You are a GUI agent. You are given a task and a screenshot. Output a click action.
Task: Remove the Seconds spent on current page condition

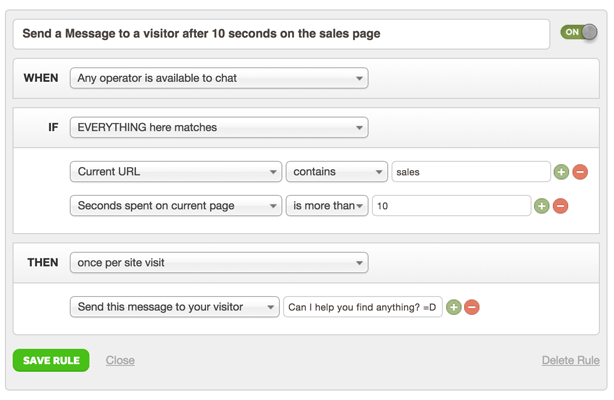[560, 206]
